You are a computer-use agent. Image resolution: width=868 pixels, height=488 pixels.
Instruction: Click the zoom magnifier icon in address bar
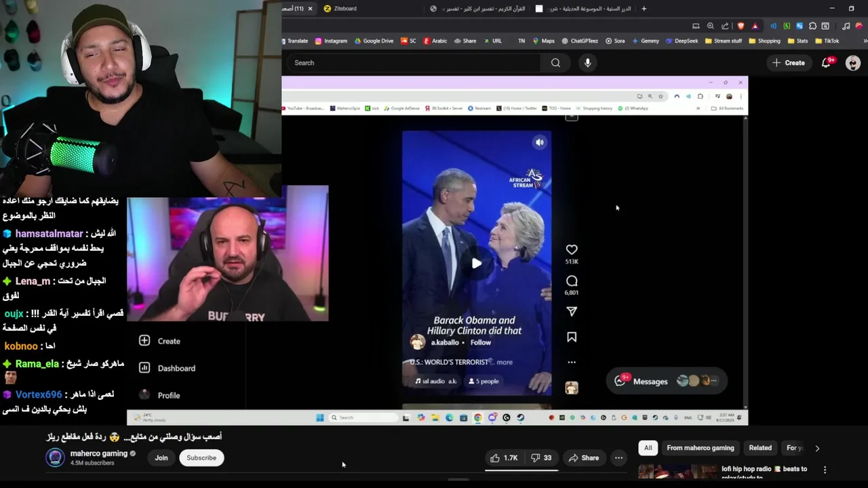710,26
